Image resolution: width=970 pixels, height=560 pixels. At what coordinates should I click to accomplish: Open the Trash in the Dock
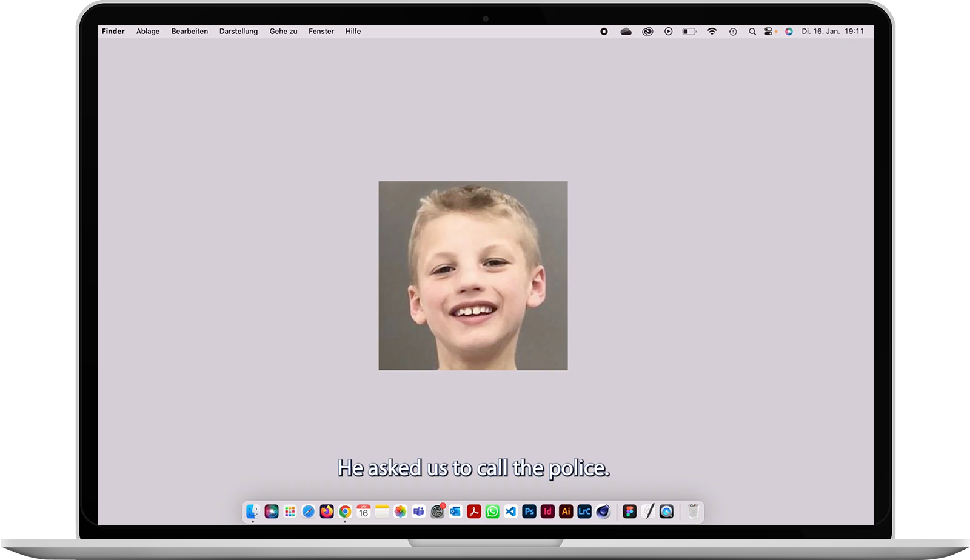[x=694, y=512]
